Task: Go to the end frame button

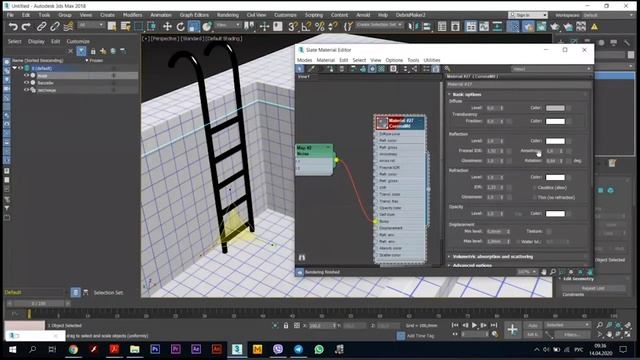Action: pyautogui.click(x=494, y=325)
